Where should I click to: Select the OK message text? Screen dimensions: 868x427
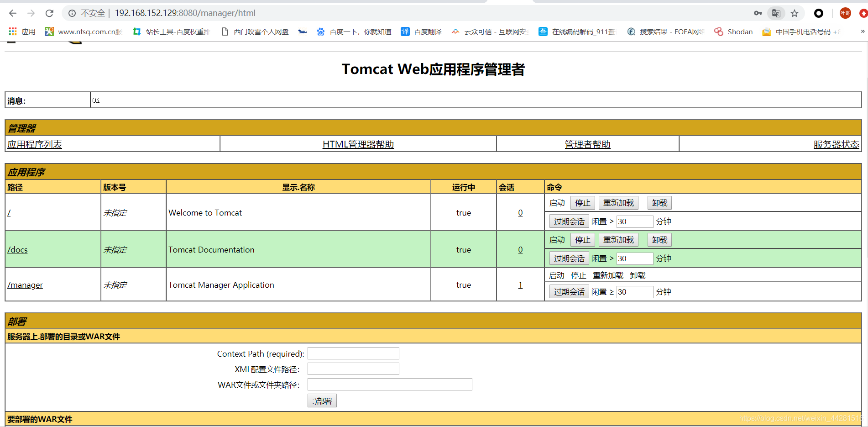point(96,100)
